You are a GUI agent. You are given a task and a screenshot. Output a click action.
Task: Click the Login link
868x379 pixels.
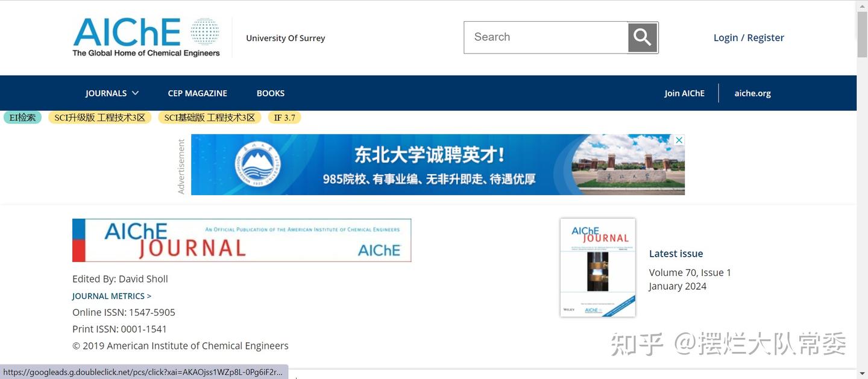(725, 37)
